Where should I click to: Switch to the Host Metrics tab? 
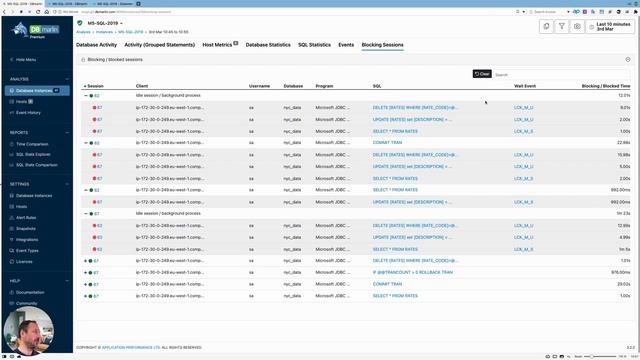coord(217,45)
